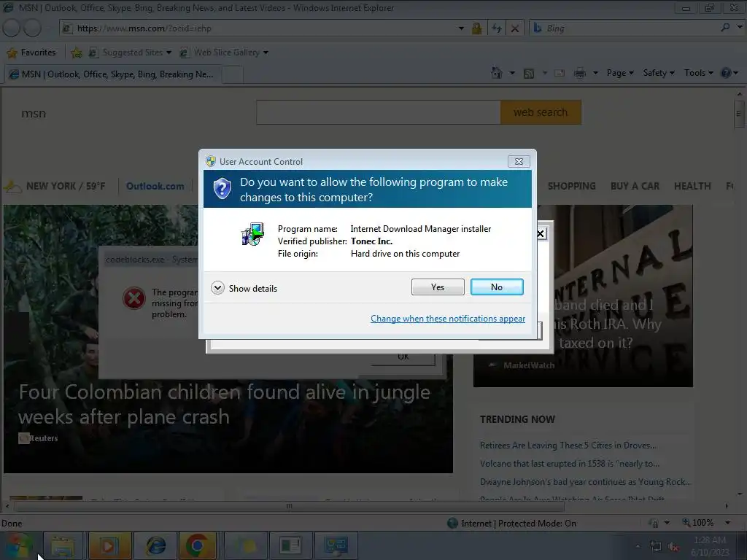This screenshot has width=747, height=560.
Task: Click the RSS feeds icon
Action: coord(529,74)
